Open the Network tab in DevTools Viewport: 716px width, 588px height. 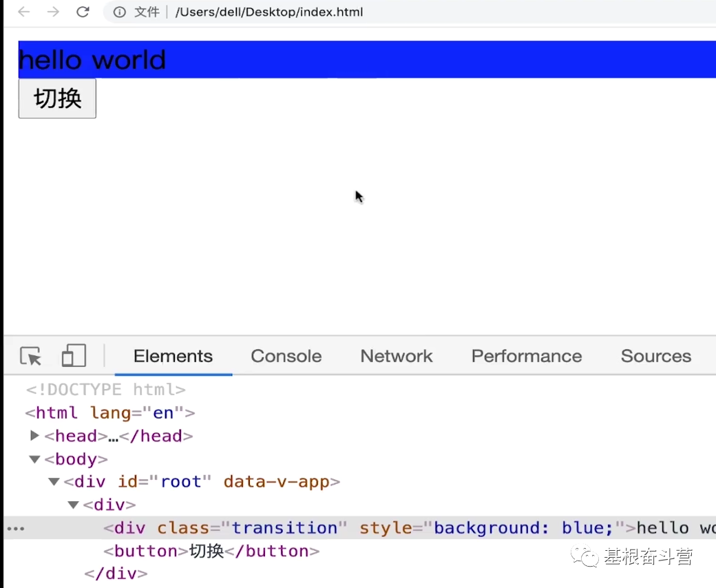point(396,356)
